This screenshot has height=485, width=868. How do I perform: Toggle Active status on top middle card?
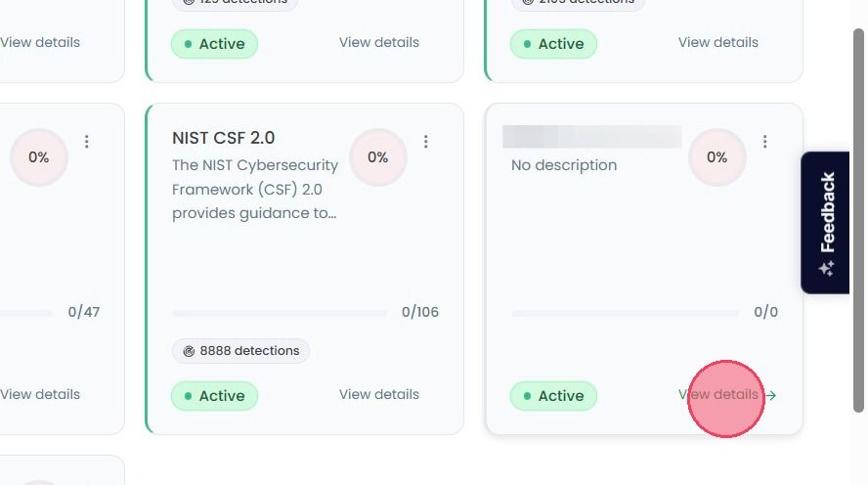[x=214, y=44]
